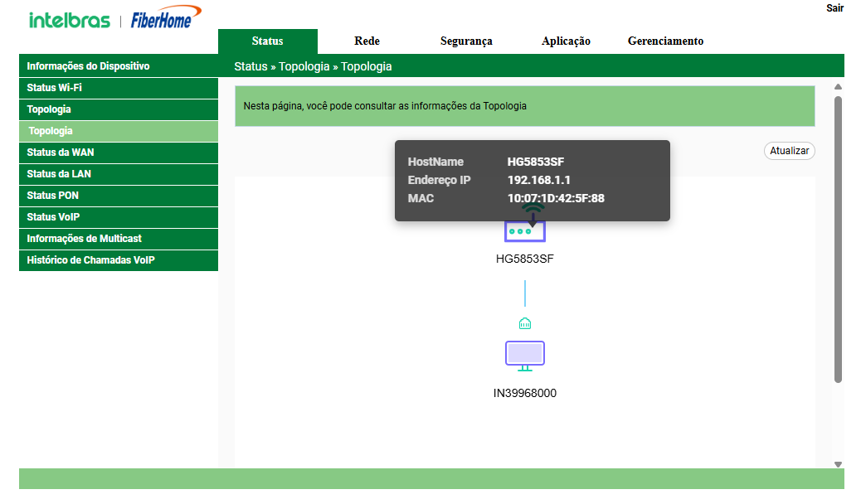
Task: Click the breadcrumb Status » Topologia » Topologia
Action: 313,66
